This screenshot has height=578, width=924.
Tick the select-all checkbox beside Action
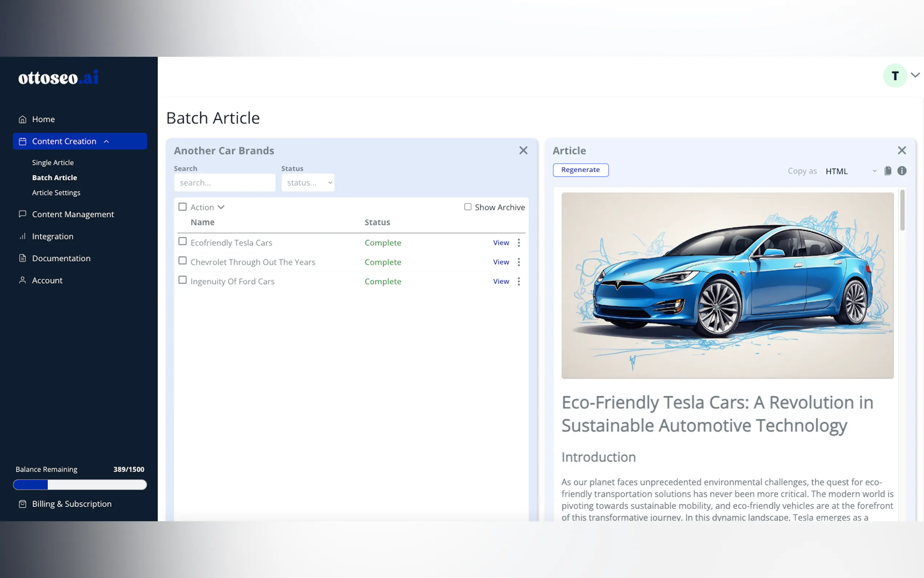183,207
